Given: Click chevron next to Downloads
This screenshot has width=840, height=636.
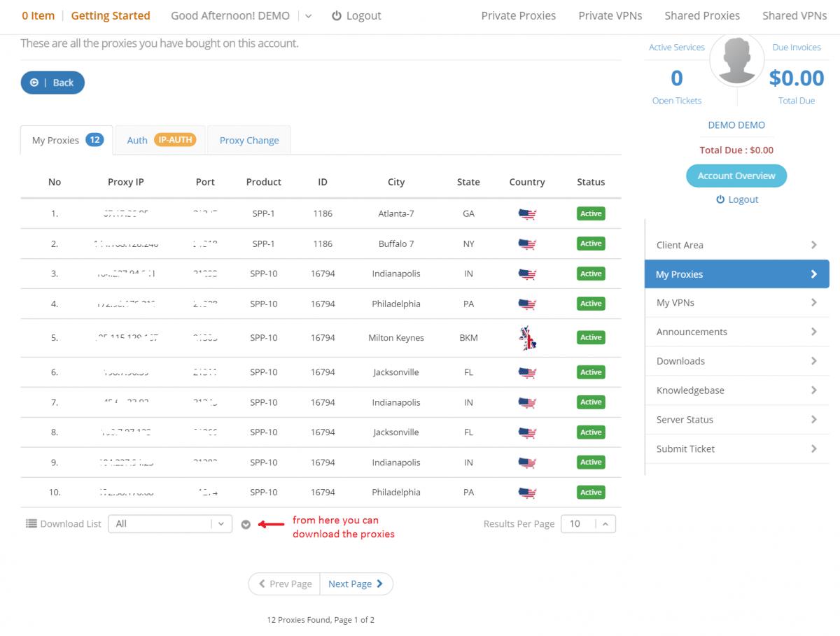Looking at the screenshot, I should pos(814,361).
